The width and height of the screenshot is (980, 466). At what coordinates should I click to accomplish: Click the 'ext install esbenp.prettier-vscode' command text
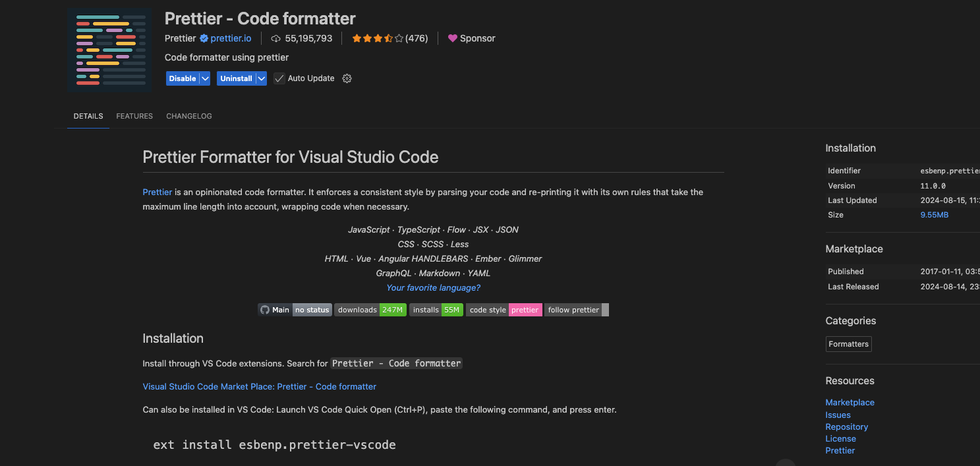point(275,445)
